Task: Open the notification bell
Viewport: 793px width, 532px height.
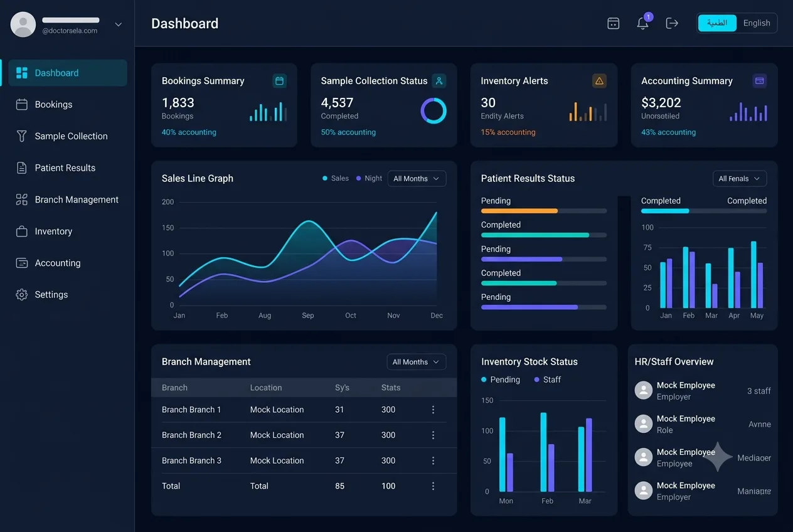Action: 642,23
